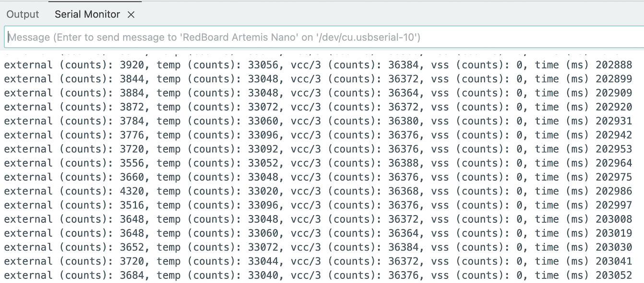Image resolution: width=644 pixels, height=283 pixels.
Task: Click the serial Message input field
Action: click(322, 37)
